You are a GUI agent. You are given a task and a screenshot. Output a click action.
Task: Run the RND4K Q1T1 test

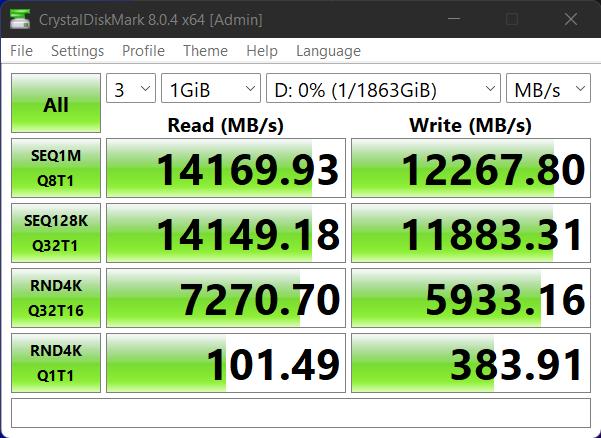56,364
